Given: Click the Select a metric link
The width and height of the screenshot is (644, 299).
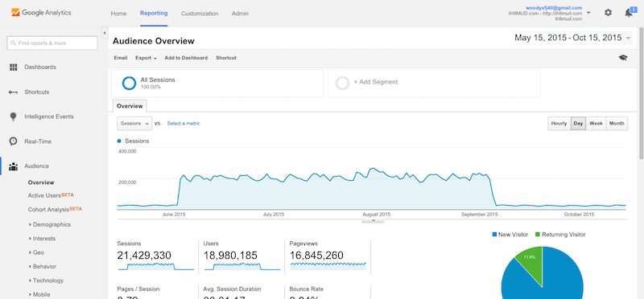Looking at the screenshot, I should pos(184,124).
